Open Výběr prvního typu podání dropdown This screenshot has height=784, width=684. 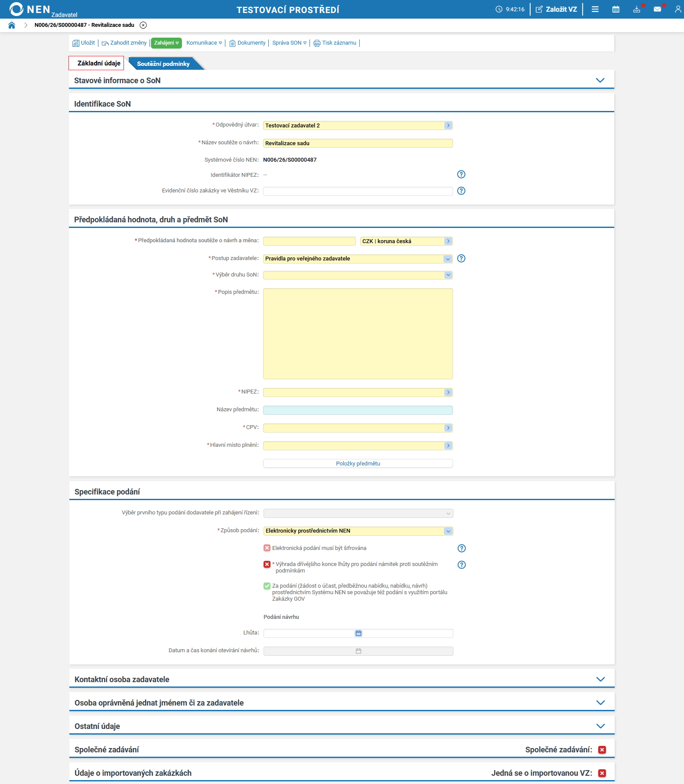tap(448, 513)
